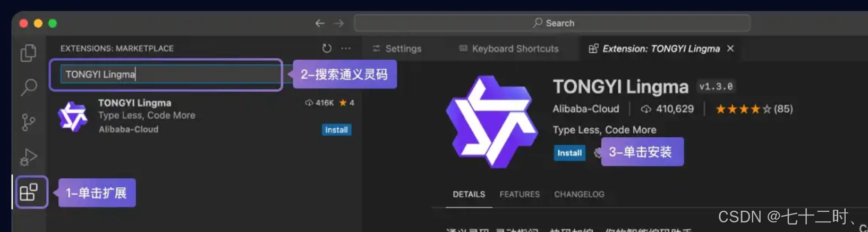Open Marketplace more actions ellipsis menu
This screenshot has width=868, height=232.
[346, 48]
